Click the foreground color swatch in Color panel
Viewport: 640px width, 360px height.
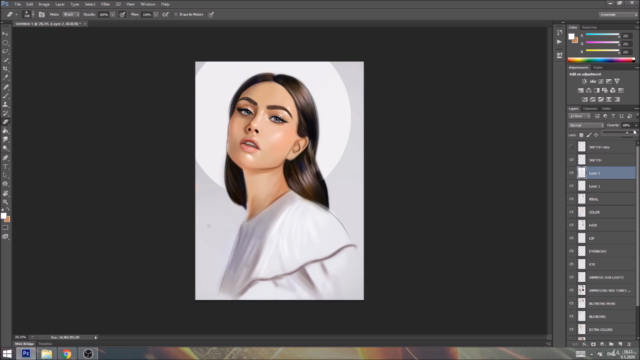(571, 36)
